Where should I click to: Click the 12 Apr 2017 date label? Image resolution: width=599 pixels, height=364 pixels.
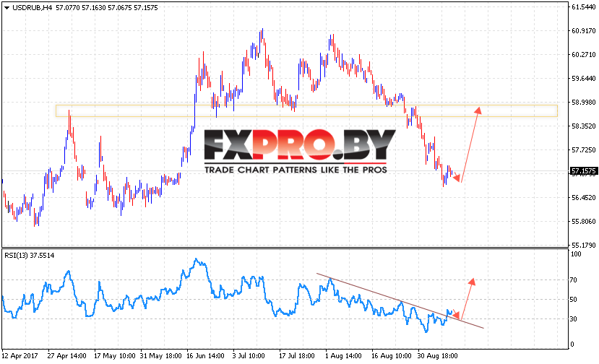(x=20, y=356)
